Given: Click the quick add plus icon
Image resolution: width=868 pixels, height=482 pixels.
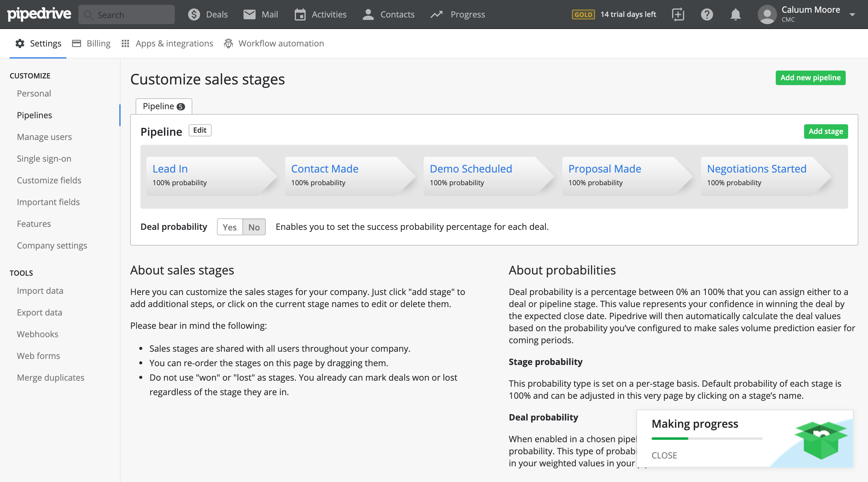Looking at the screenshot, I should click(x=678, y=14).
